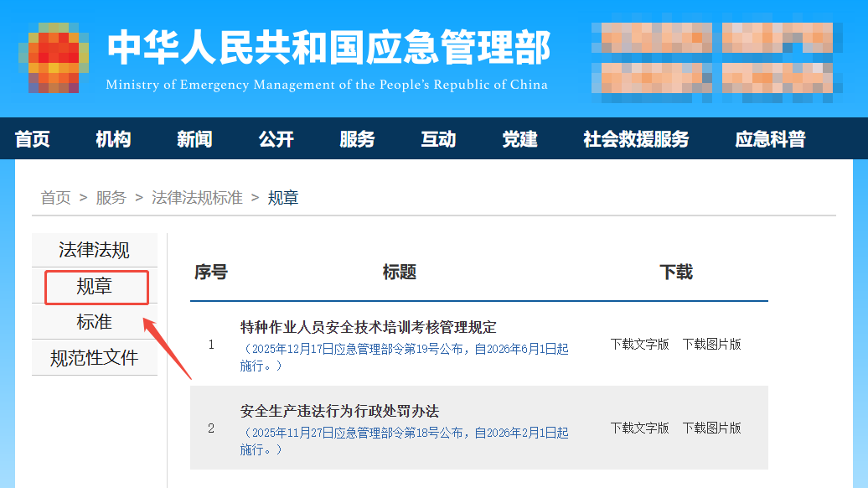Image resolution: width=868 pixels, height=488 pixels.
Task: Open the 机构 navigation menu
Action: [113, 139]
